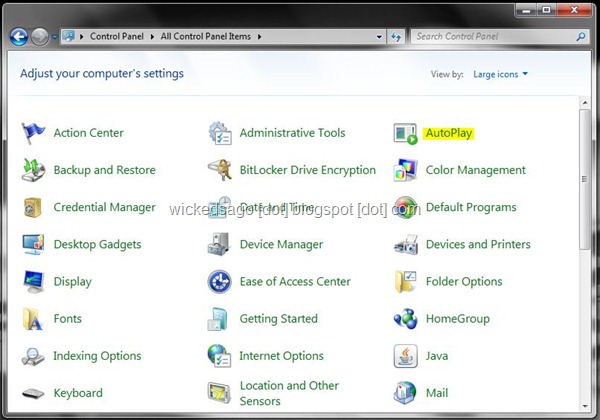Click the scrollbar up arrow
The height and width of the screenshot is (420, 600).
pyautogui.click(x=585, y=103)
